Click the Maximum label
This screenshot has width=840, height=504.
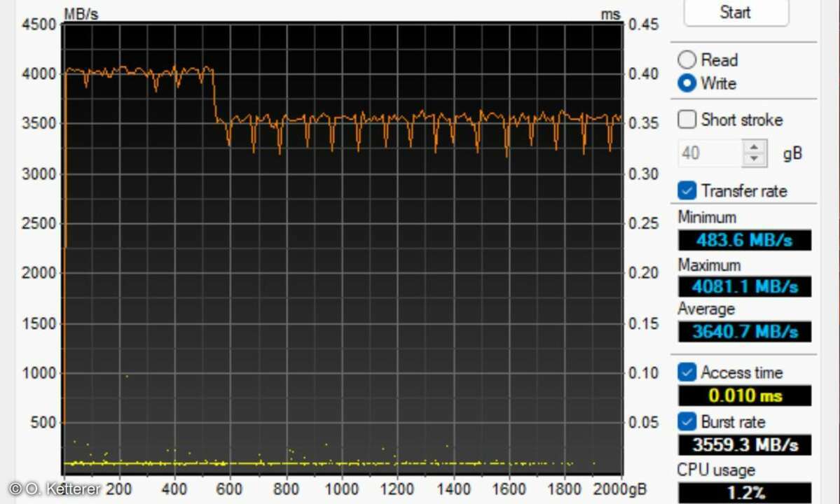[x=709, y=265]
